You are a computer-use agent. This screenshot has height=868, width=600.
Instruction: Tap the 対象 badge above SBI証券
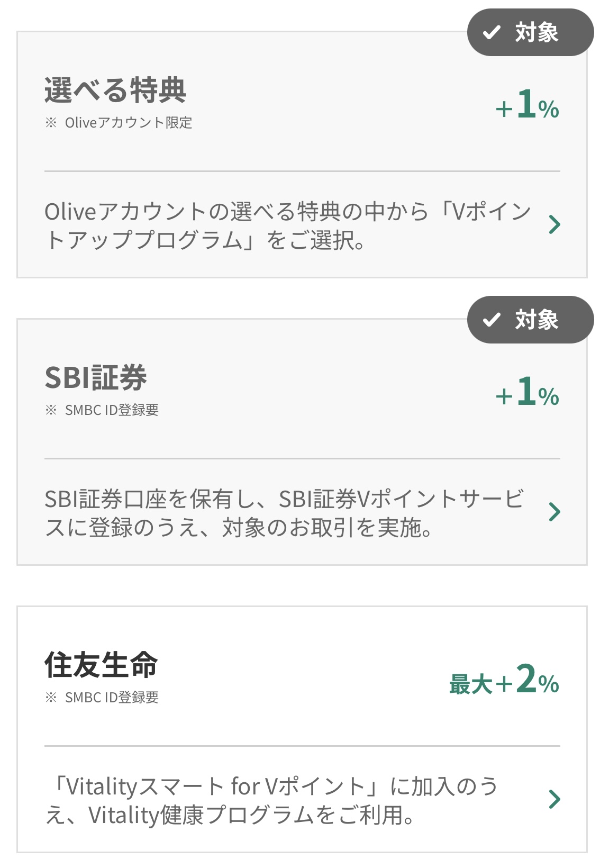click(x=530, y=320)
